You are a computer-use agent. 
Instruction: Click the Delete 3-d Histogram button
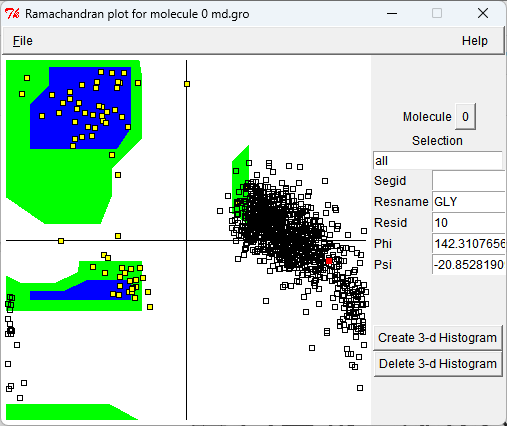tap(437, 364)
